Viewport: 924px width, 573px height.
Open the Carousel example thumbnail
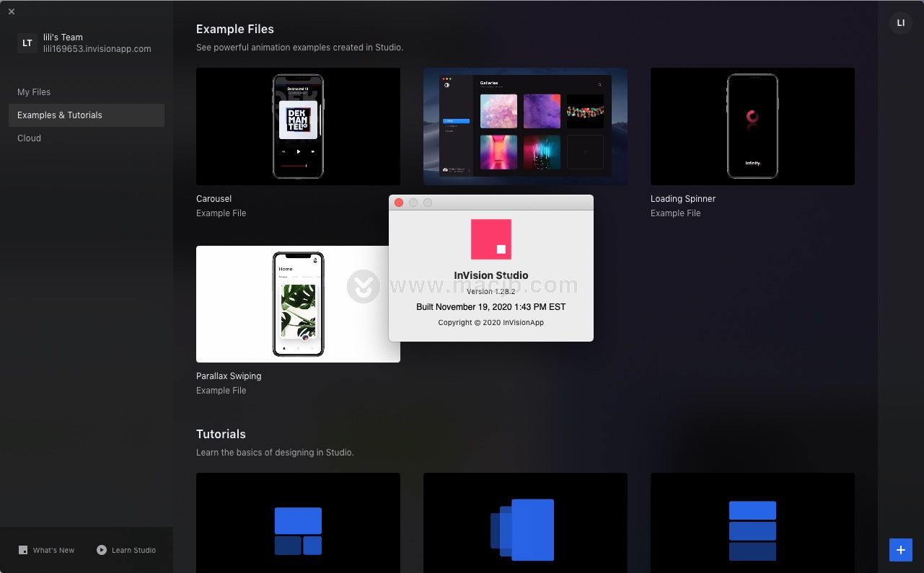[x=298, y=126]
